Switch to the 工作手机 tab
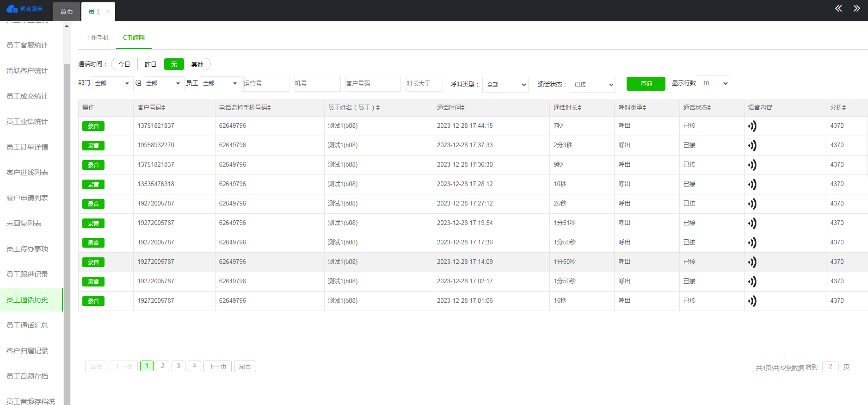 [x=97, y=37]
